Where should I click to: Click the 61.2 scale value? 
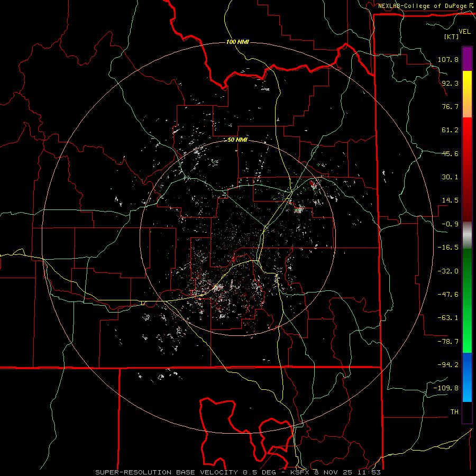(450, 130)
